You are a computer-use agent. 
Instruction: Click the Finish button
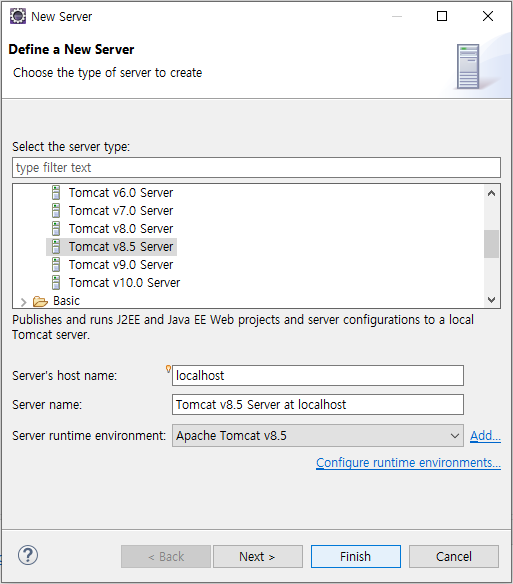[356, 556]
